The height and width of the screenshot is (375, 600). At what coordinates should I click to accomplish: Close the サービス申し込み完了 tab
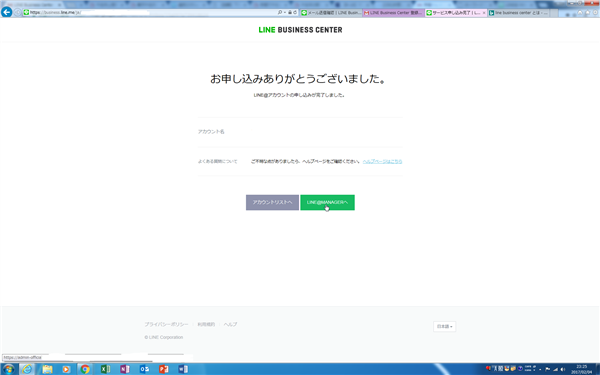click(484, 13)
